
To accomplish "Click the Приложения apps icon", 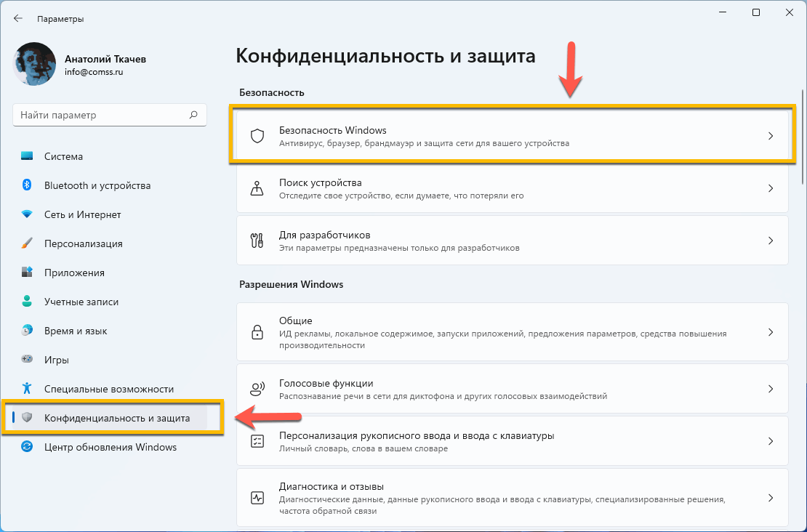I will tap(27, 272).
